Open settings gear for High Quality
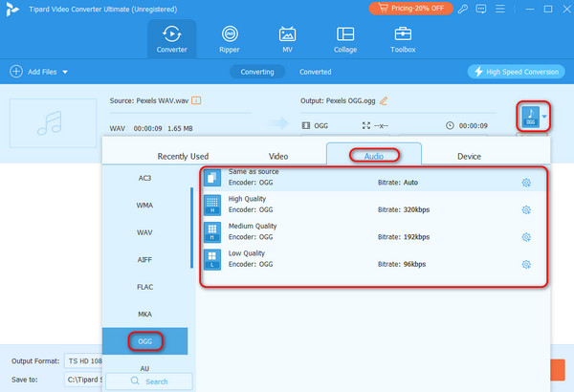The width and height of the screenshot is (574, 392). pyautogui.click(x=526, y=209)
